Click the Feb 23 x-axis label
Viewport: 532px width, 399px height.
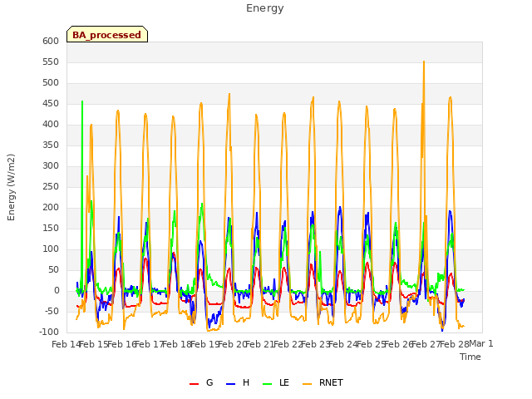pyautogui.click(x=314, y=344)
